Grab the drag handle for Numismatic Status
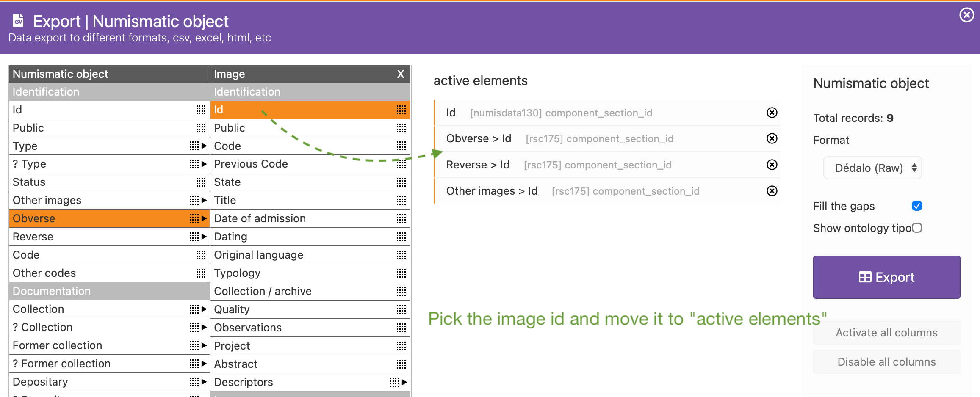 click(201, 182)
